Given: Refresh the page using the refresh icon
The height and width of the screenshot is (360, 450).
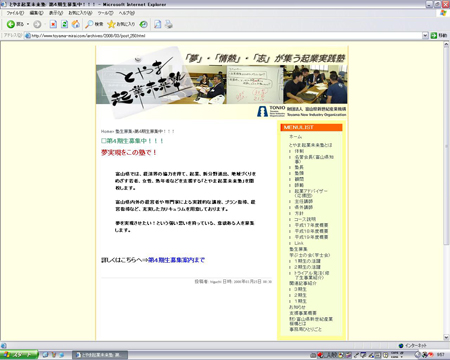Looking at the screenshot, I should point(64,24).
